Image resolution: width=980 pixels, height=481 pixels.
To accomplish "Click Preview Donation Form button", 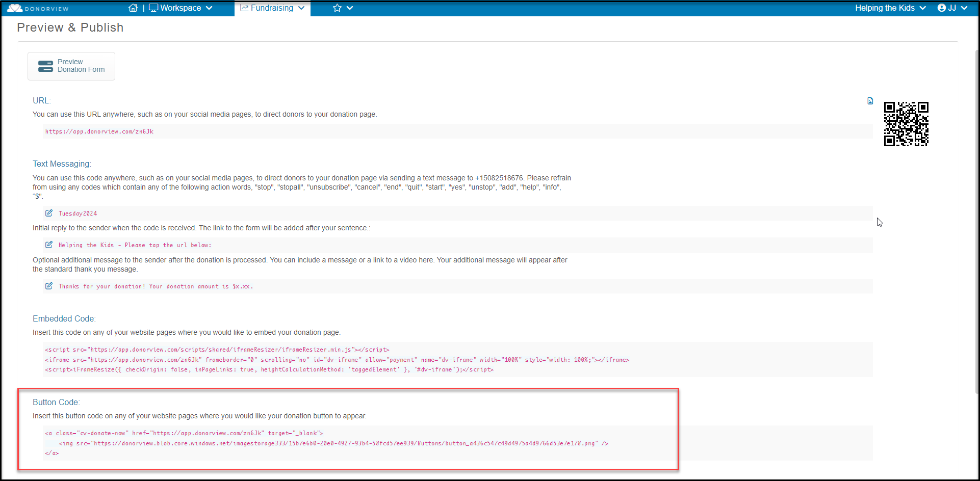I will pyautogui.click(x=71, y=66).
